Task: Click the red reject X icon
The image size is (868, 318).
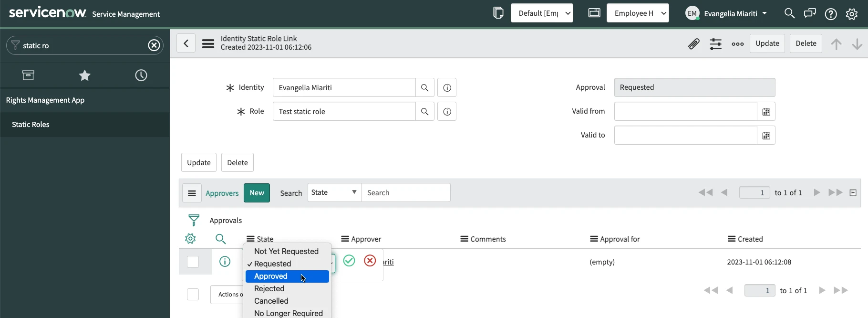Action: [x=370, y=261]
